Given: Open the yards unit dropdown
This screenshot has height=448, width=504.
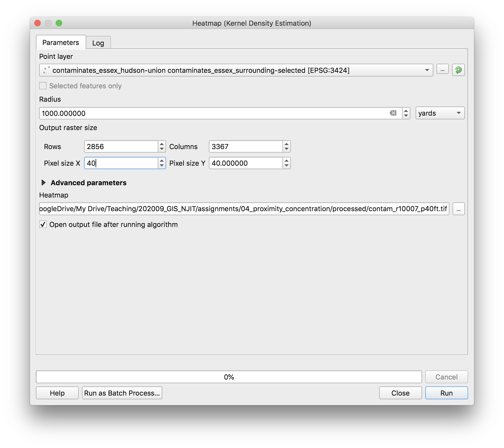Looking at the screenshot, I should click(440, 113).
